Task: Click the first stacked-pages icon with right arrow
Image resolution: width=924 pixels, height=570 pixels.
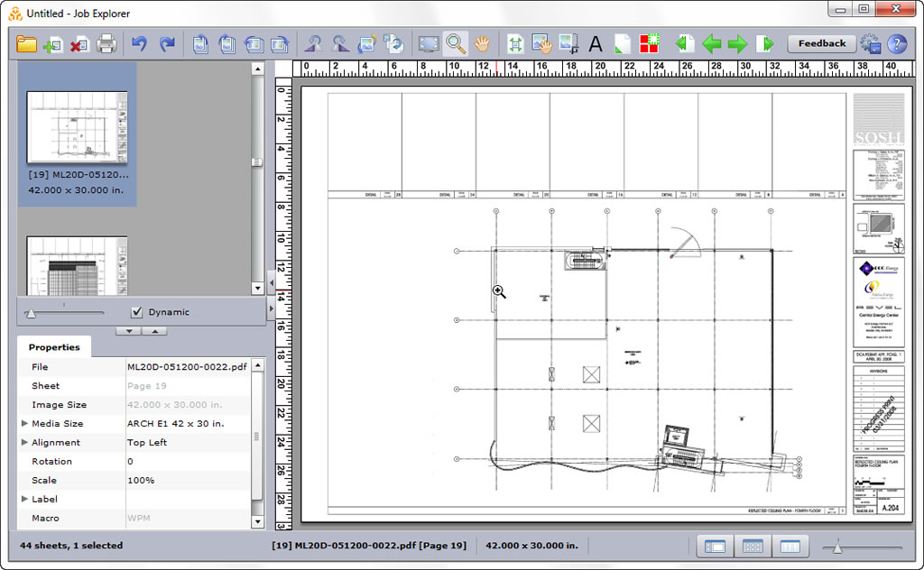Action: click(199, 44)
